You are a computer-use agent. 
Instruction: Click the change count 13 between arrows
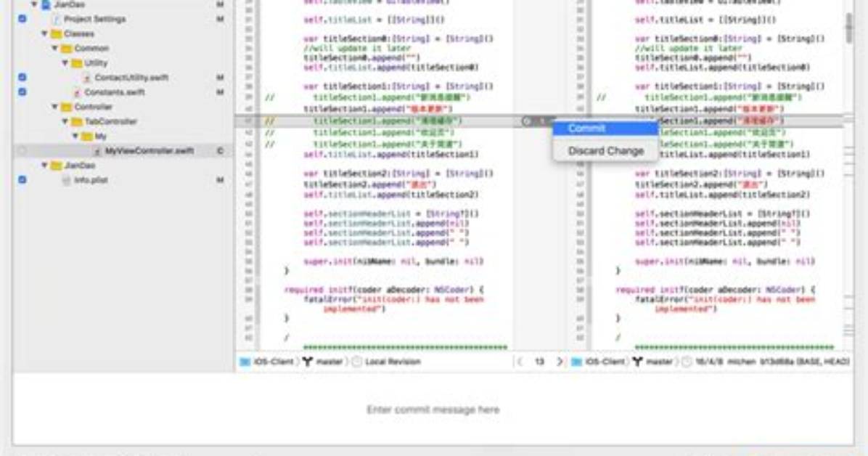pyautogui.click(x=539, y=362)
